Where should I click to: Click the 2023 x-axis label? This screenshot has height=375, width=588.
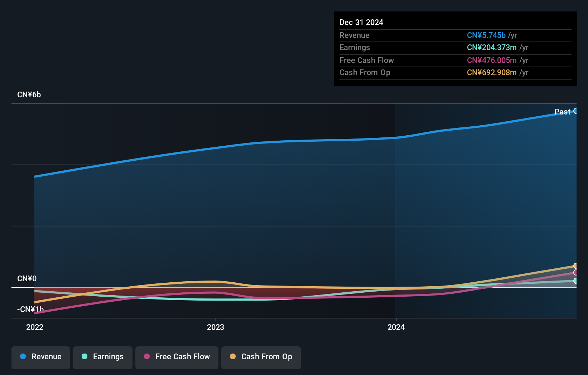(x=216, y=327)
